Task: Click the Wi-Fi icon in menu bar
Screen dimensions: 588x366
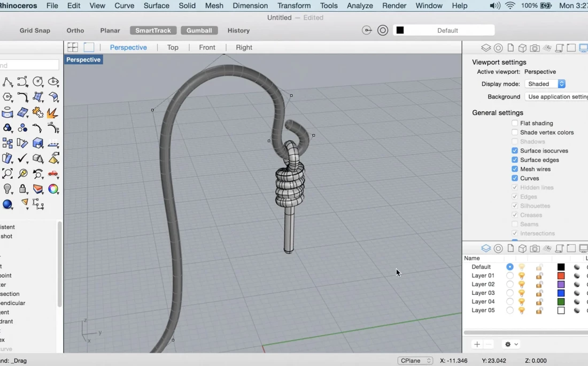Action: pos(510,6)
